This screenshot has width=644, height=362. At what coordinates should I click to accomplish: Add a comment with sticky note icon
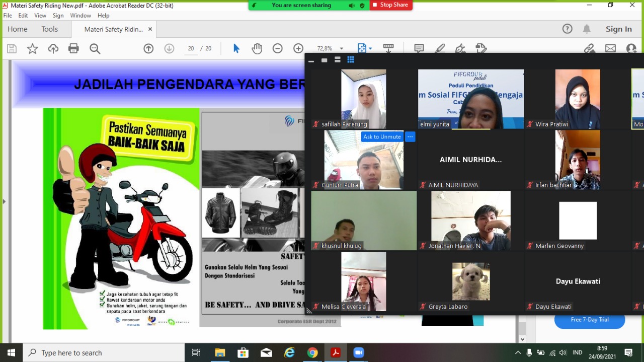(x=419, y=48)
